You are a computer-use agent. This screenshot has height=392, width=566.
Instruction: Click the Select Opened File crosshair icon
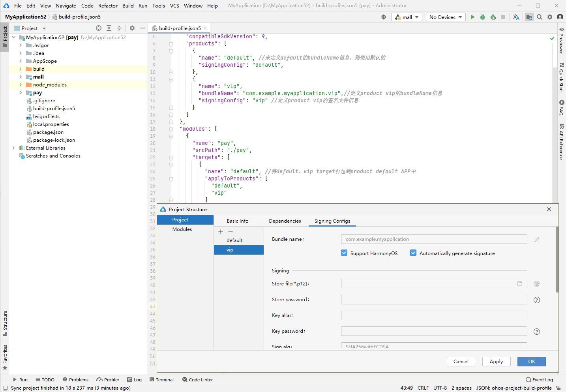(x=99, y=28)
